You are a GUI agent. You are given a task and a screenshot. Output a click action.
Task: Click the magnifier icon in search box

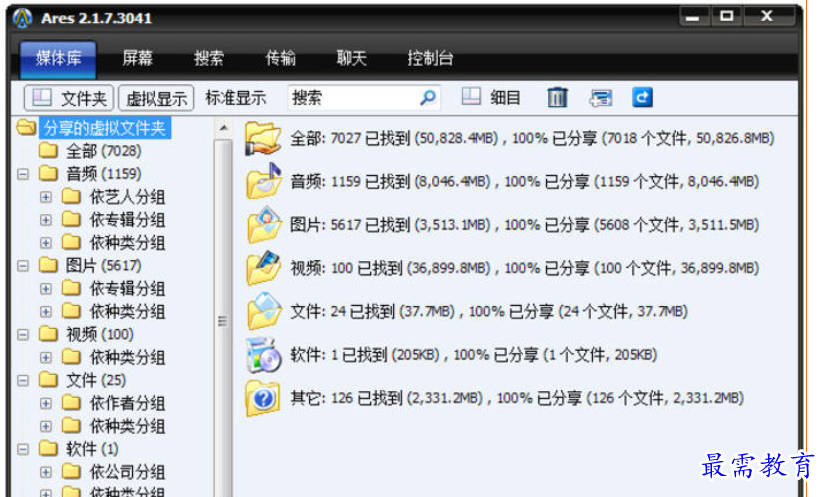428,98
